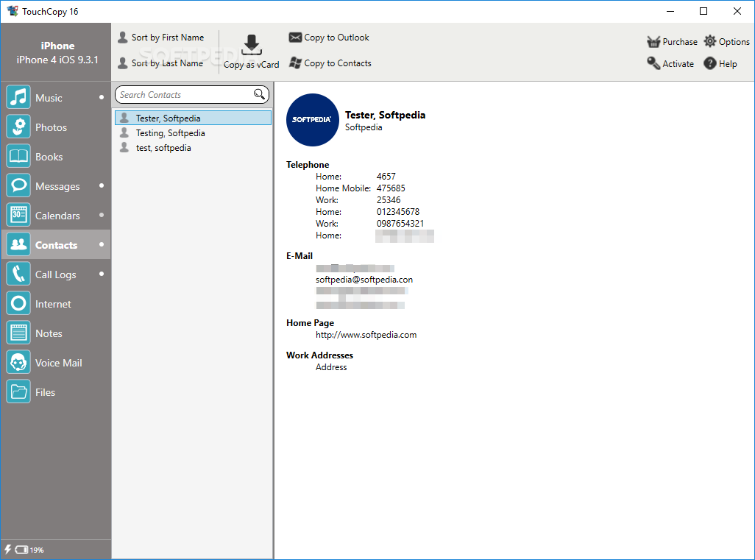Click the Activate label

point(678,63)
